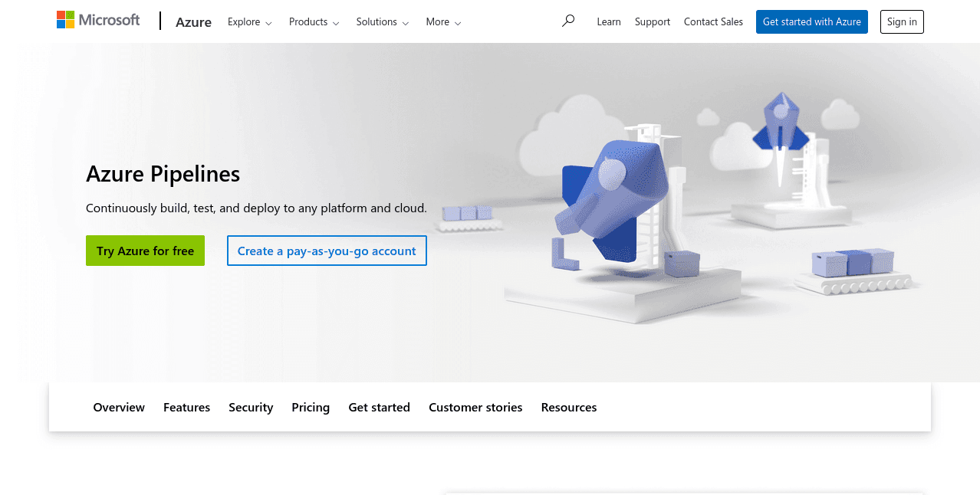Select the Pricing tab
The image size is (980, 495).
(x=311, y=408)
